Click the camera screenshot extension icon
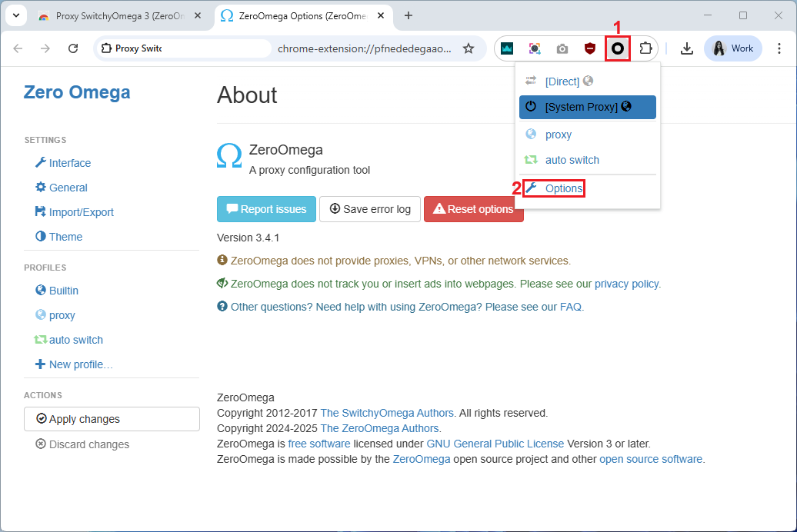The height and width of the screenshot is (532, 797). coord(562,48)
